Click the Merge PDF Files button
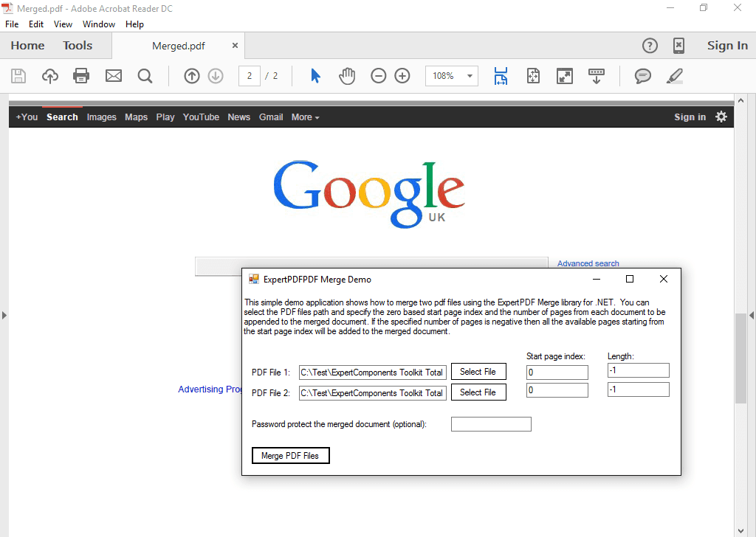Image resolution: width=756 pixels, height=537 pixels. [x=290, y=456]
